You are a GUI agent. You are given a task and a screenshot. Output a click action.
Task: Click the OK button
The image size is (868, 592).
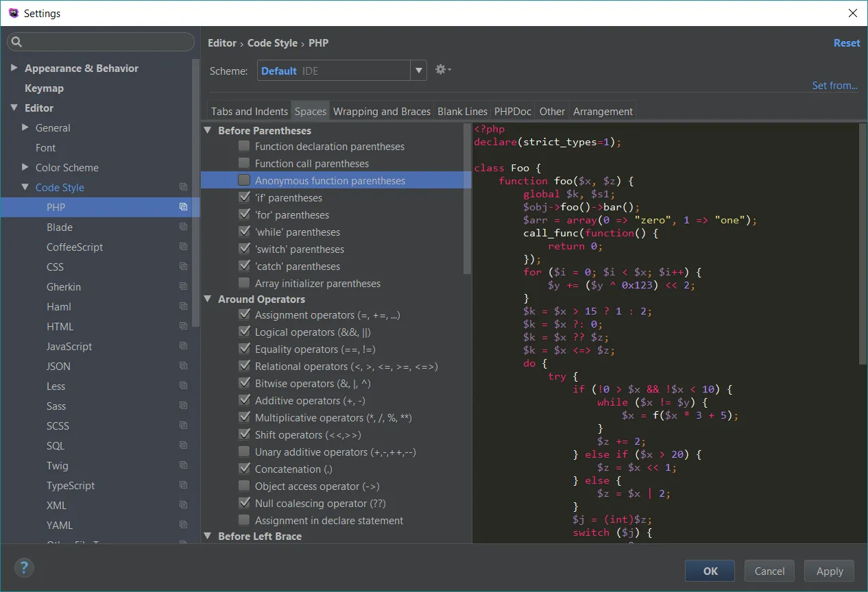[710, 571]
